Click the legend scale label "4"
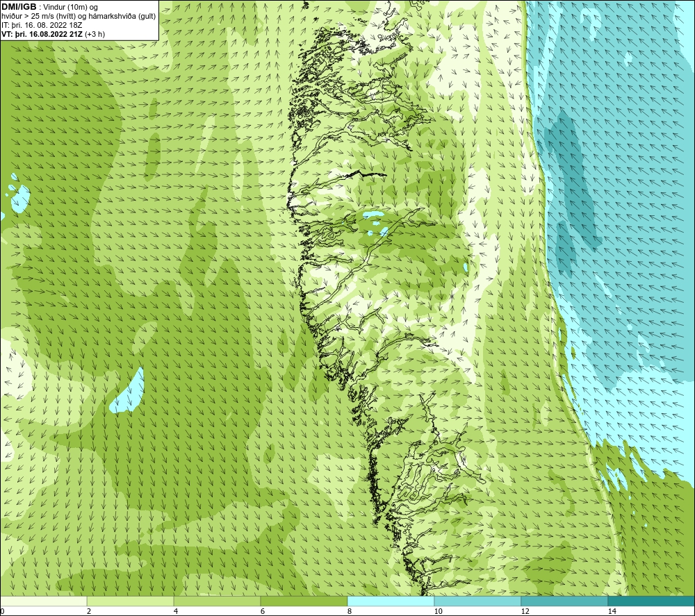The image size is (695, 616). (176, 611)
